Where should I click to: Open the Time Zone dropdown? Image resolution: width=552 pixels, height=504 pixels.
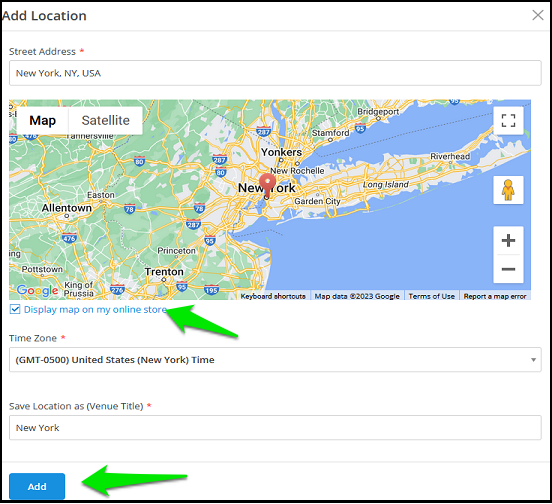pos(275,360)
